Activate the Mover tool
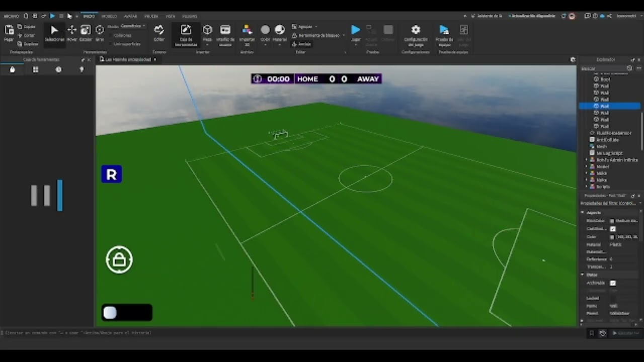644x362 pixels. tap(72, 33)
